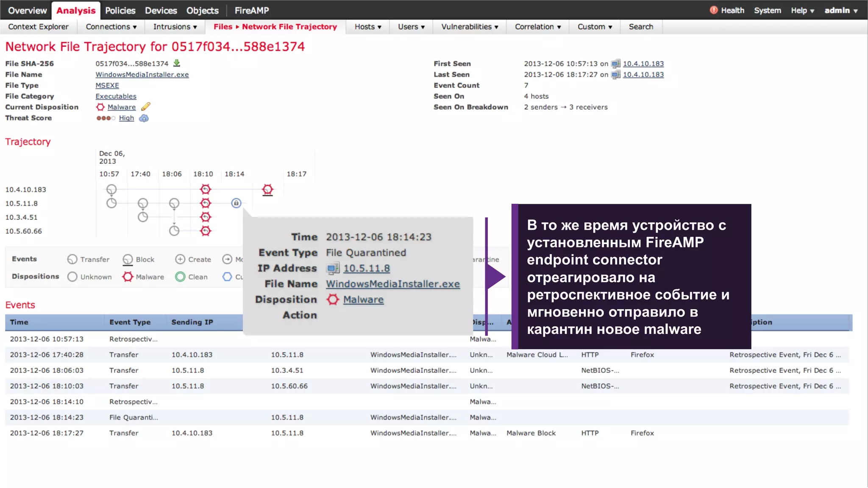
Task: Click the 10.5.11.8 link in popup
Action: (x=366, y=268)
